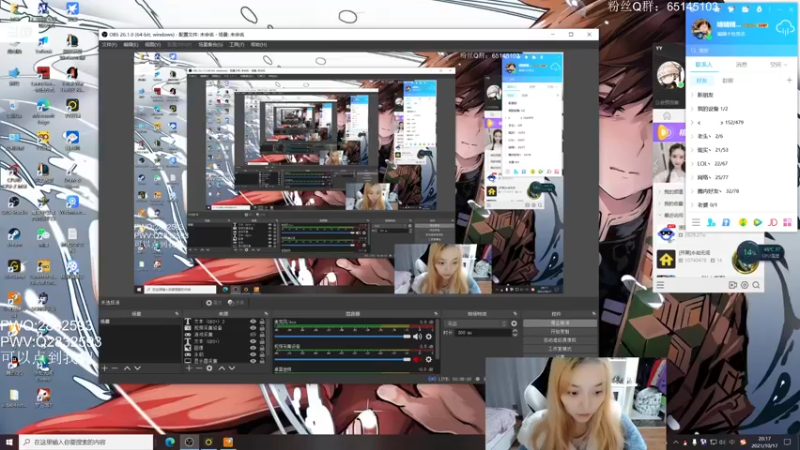The height and width of the screenshot is (450, 800).
Task: Add a new source with the Sources plus icon
Action: tap(189, 368)
